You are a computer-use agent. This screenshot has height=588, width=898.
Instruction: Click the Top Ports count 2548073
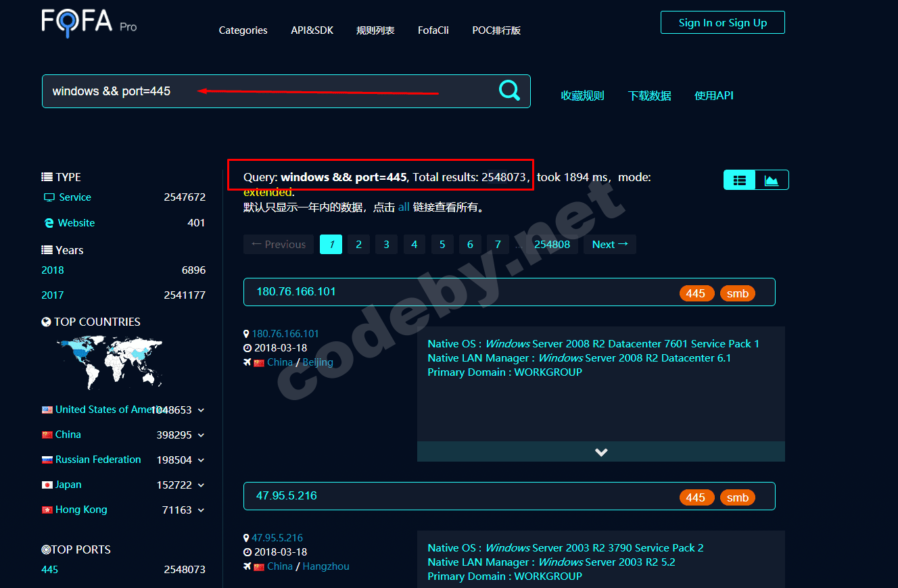[x=185, y=570]
